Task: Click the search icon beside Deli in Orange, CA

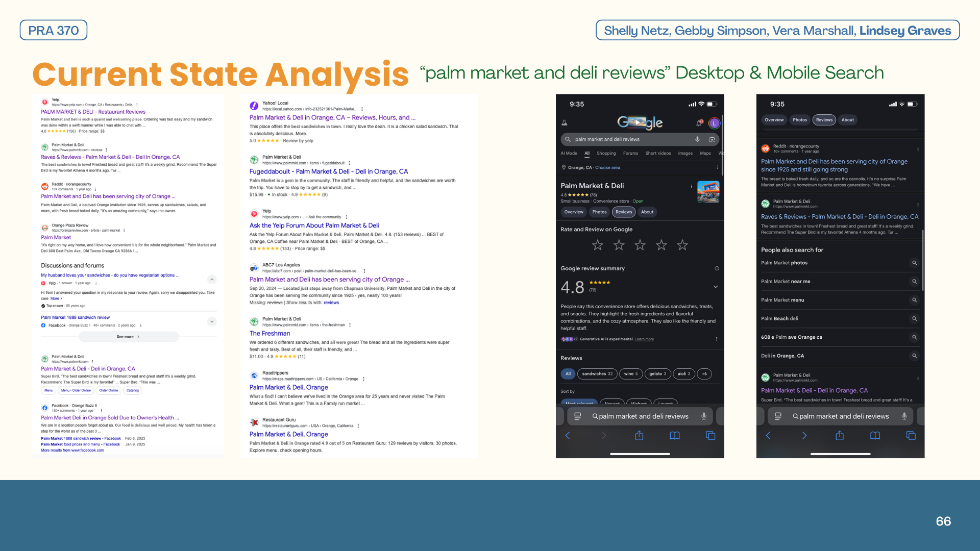Action: click(x=915, y=356)
